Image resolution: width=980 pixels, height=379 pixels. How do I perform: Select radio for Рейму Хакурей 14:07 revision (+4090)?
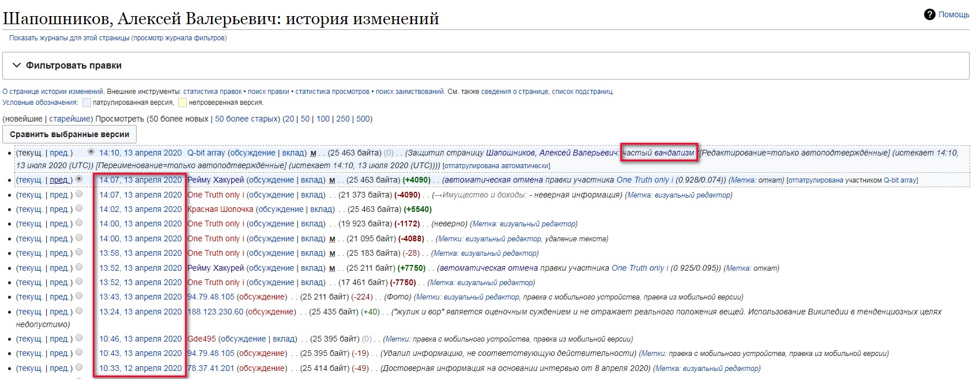pos(79,179)
